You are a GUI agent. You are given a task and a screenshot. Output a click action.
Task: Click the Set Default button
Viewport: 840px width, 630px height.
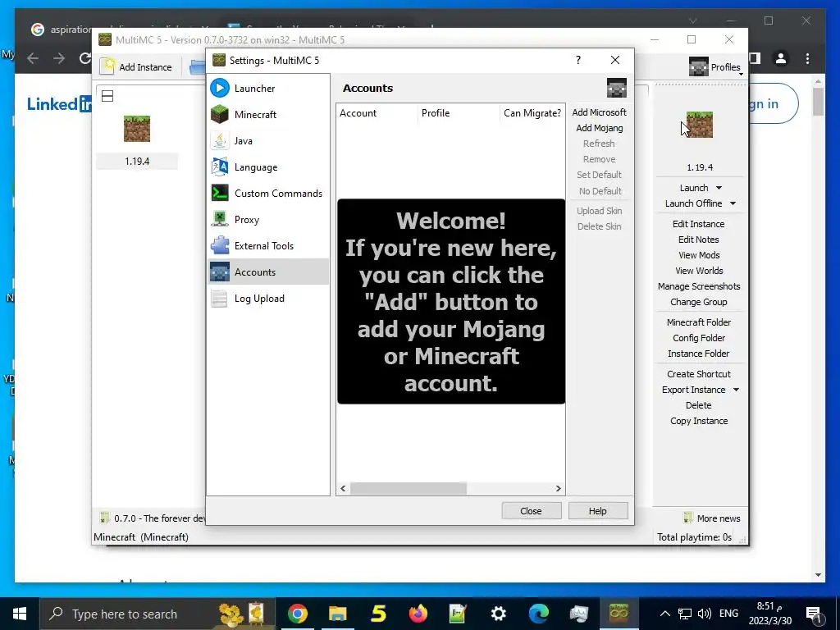click(599, 175)
